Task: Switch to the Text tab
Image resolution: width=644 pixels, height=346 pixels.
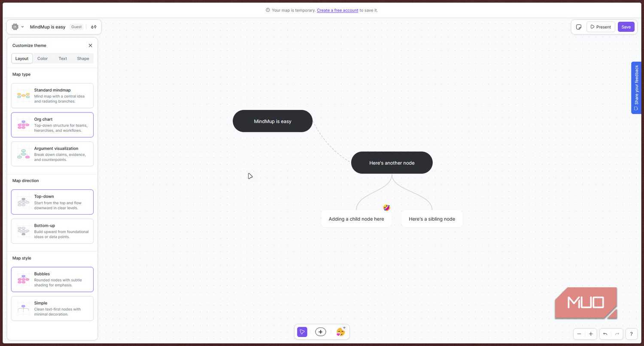Action: pos(63,58)
